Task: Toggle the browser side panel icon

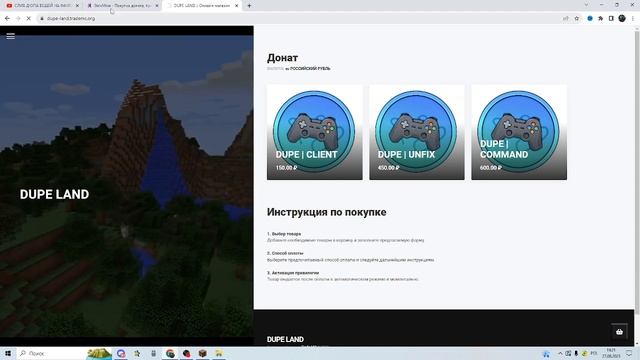Action: pyautogui.click(x=611, y=18)
